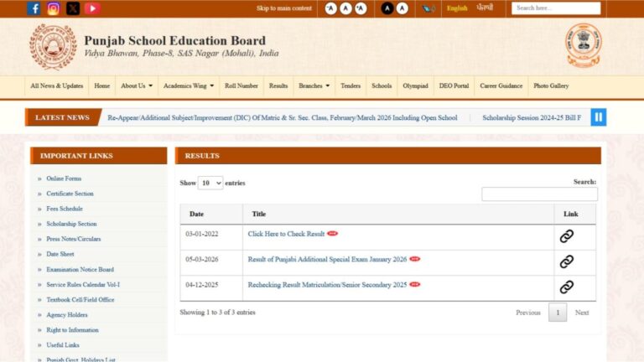Click new badge beside Rechecking Result title
This screenshot has height=362, width=644.
[415, 284]
